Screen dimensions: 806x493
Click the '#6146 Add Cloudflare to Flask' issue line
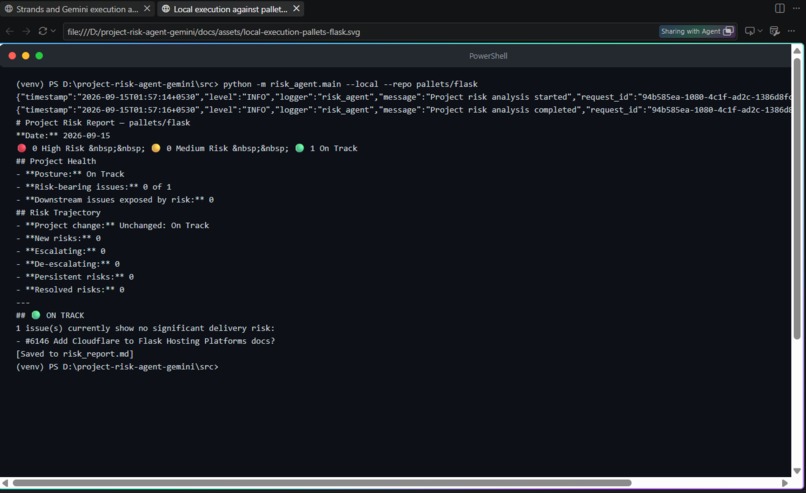pyautogui.click(x=145, y=341)
